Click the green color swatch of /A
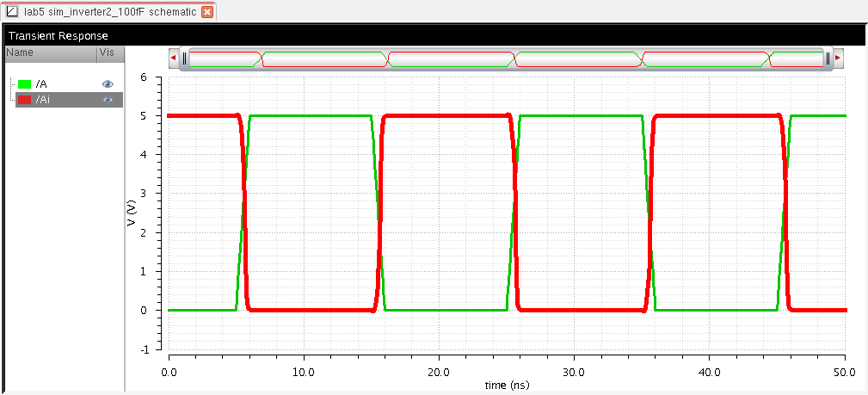The width and height of the screenshot is (868, 395). point(24,84)
